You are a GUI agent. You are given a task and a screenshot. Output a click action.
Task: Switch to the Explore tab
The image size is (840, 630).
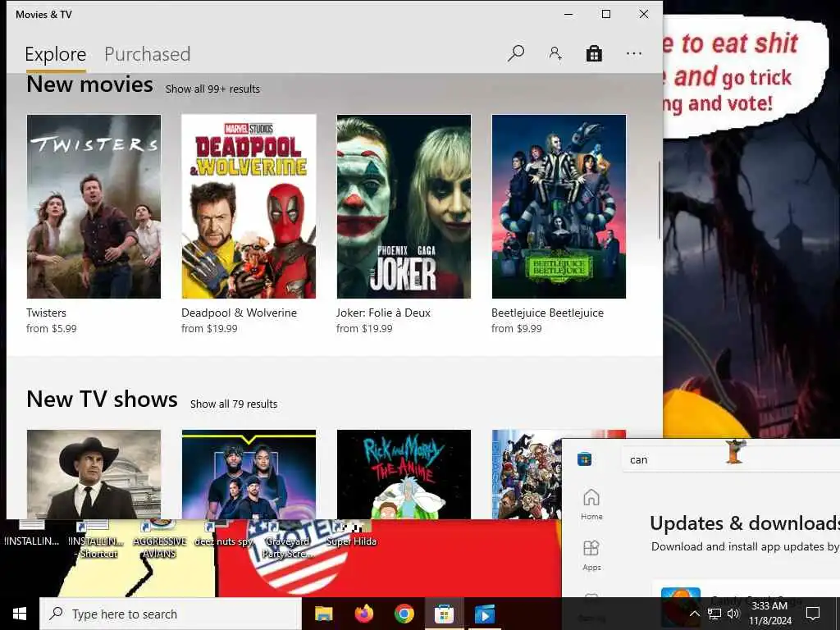point(56,54)
